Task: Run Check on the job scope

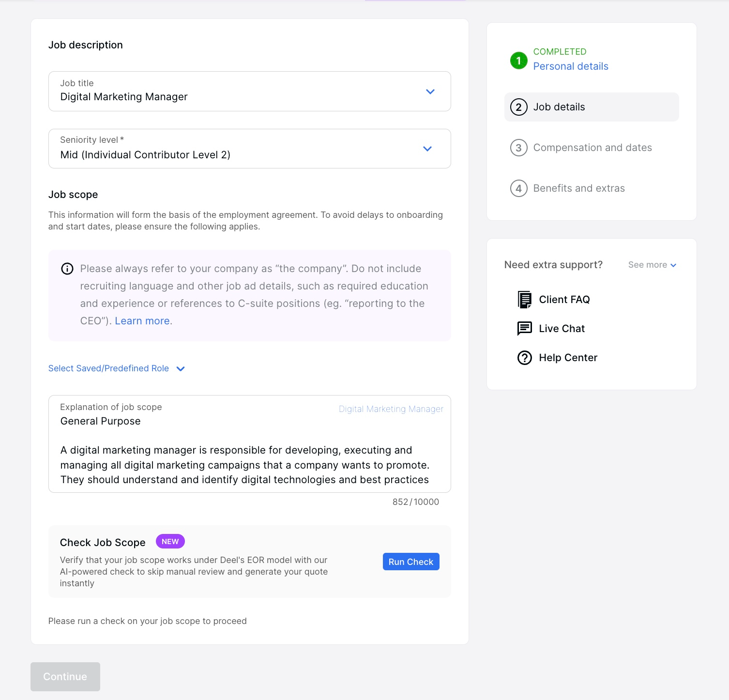Action: coord(410,561)
